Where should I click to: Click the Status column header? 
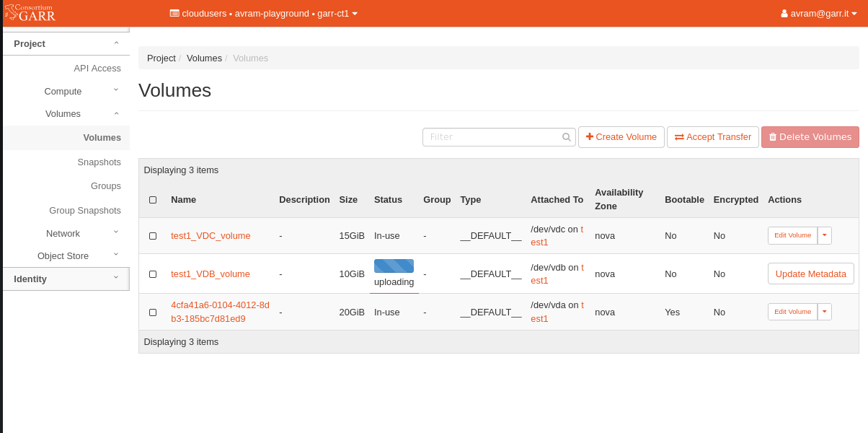(388, 200)
